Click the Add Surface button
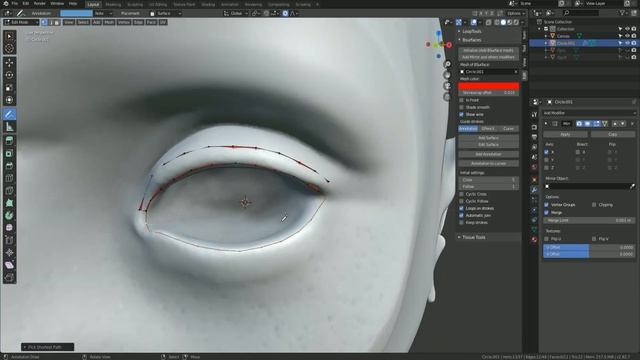 (489, 138)
